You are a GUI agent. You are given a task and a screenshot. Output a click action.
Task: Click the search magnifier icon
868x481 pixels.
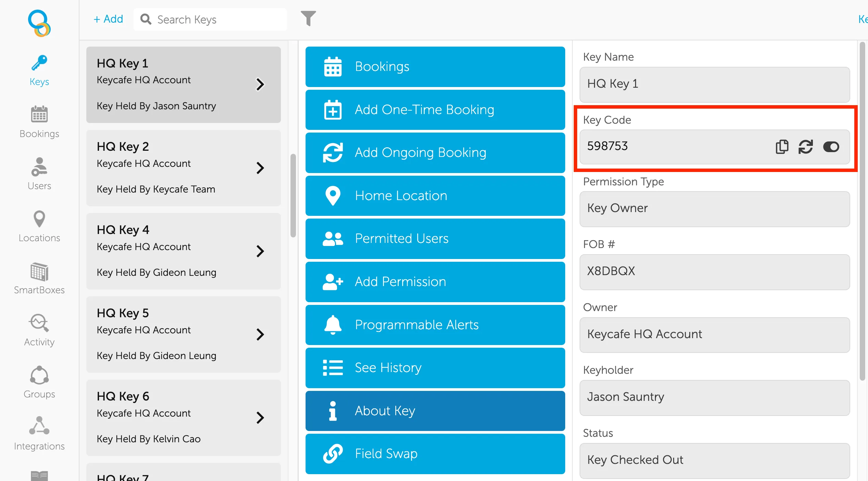(146, 19)
